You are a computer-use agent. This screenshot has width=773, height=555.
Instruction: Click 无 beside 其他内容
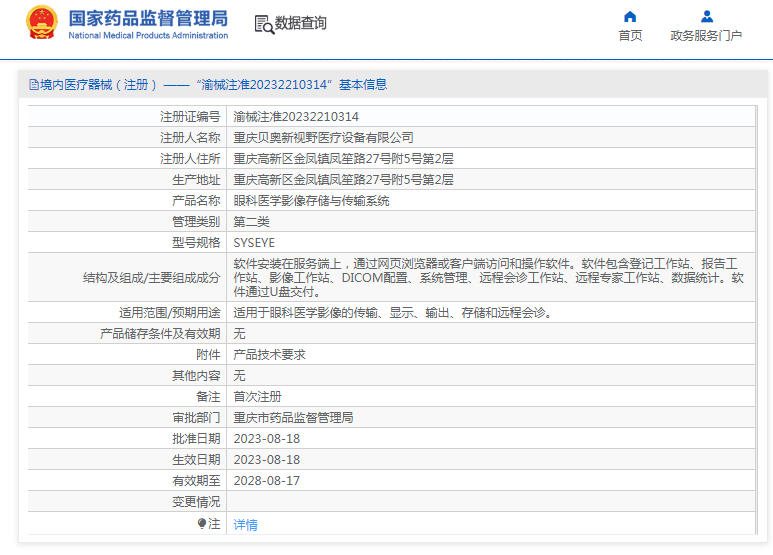[239, 376]
